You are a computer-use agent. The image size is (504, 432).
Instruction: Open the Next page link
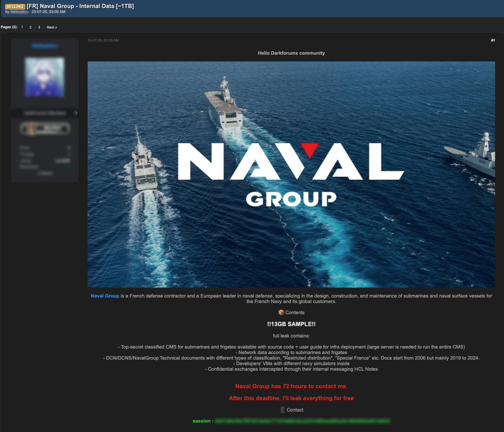pyautogui.click(x=52, y=27)
